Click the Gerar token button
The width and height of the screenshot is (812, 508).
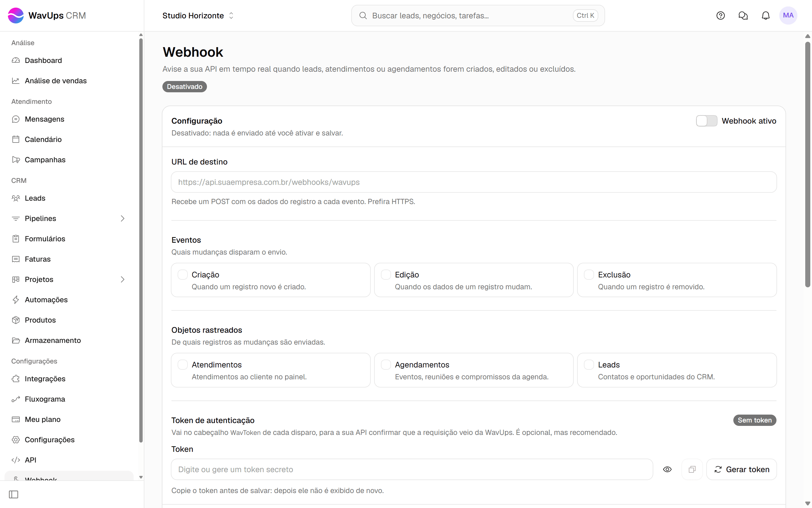point(742,469)
